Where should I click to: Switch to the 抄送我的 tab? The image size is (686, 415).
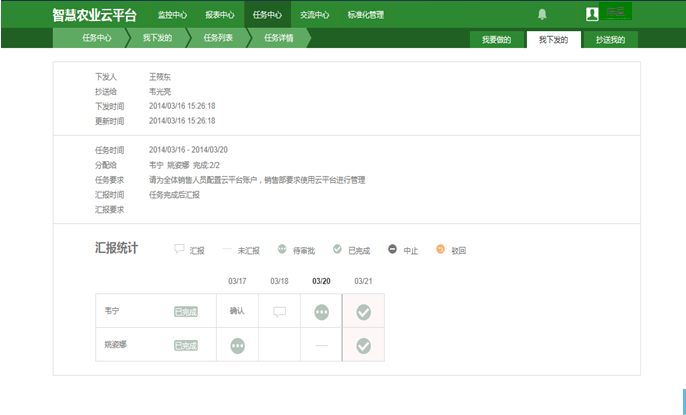click(610, 40)
